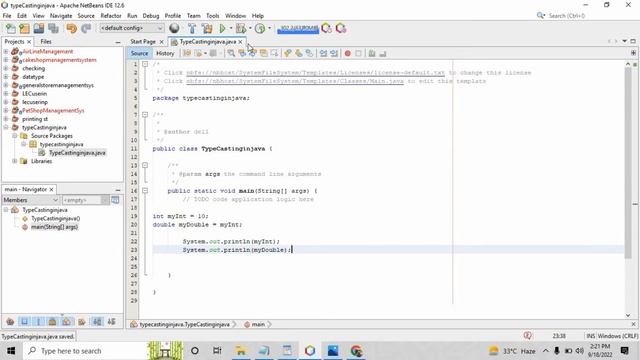Click the memory usage bar to garbage collect

[298, 28]
